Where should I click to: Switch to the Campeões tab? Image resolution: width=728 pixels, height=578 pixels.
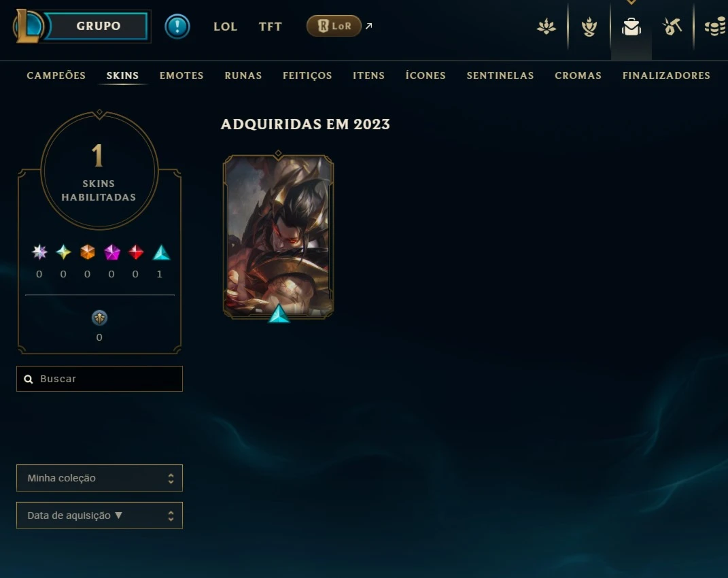(56, 75)
